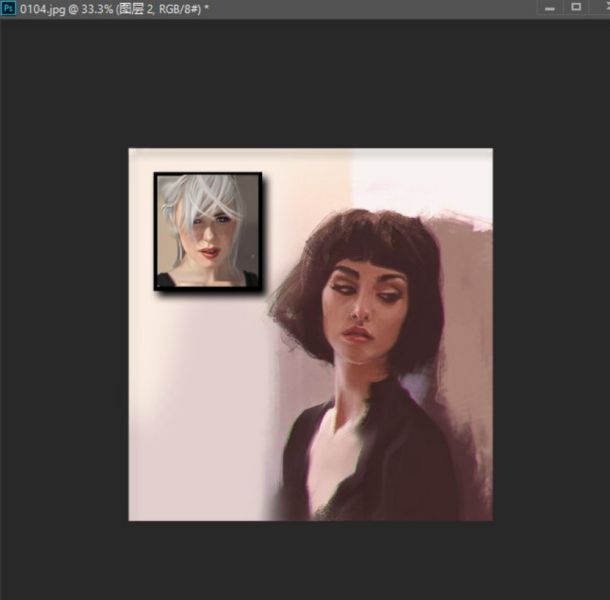Click the dark pasteboard left of the canvas
The height and width of the screenshot is (600, 610).
click(x=60, y=330)
